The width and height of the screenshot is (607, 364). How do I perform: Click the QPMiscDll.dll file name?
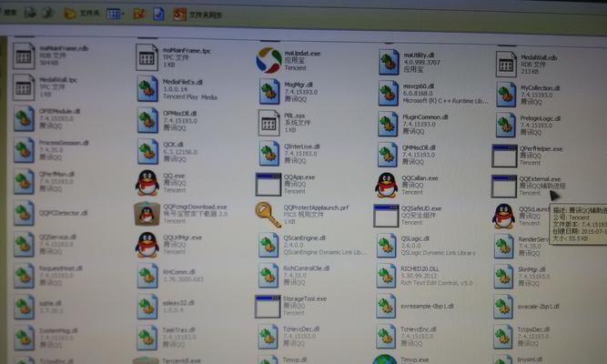click(179, 114)
